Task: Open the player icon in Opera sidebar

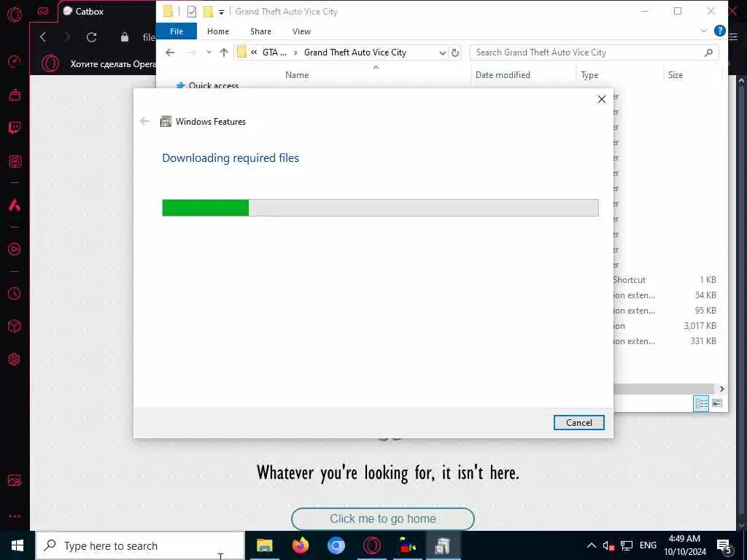Action: tap(15, 249)
